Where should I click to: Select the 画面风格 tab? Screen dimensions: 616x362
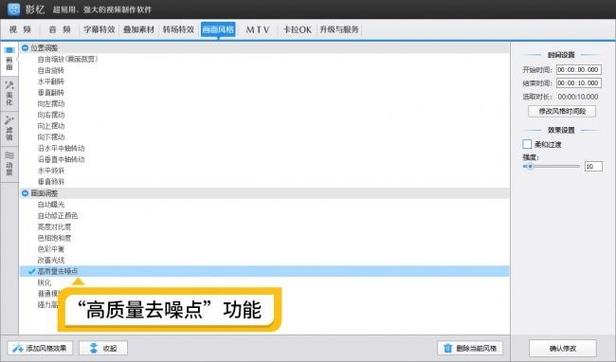(218, 29)
